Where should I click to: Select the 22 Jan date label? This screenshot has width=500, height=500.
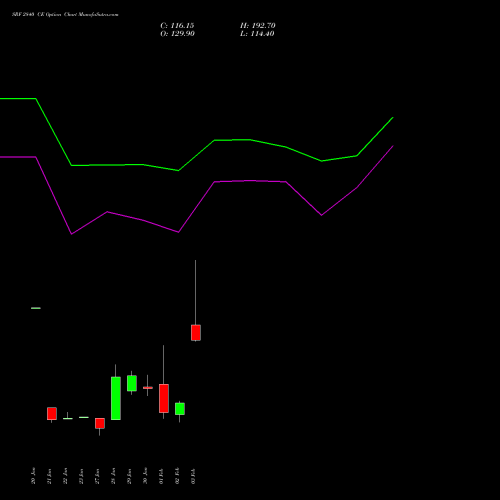(x=65, y=476)
